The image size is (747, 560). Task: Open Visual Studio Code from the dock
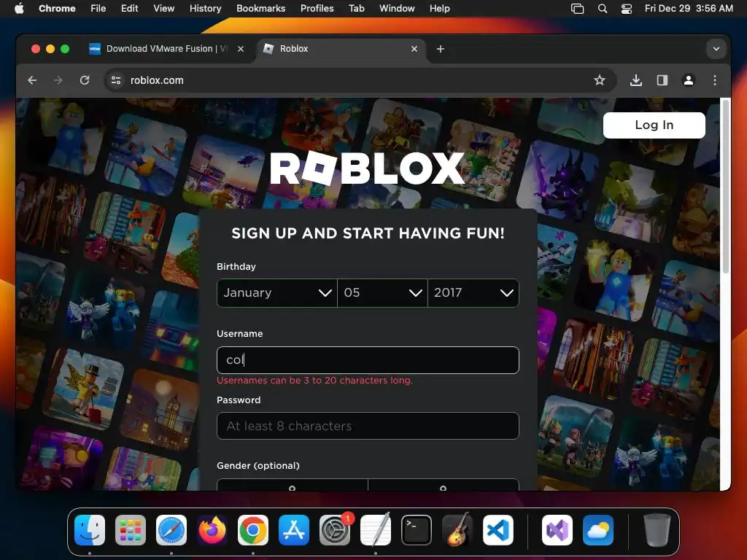point(498,530)
